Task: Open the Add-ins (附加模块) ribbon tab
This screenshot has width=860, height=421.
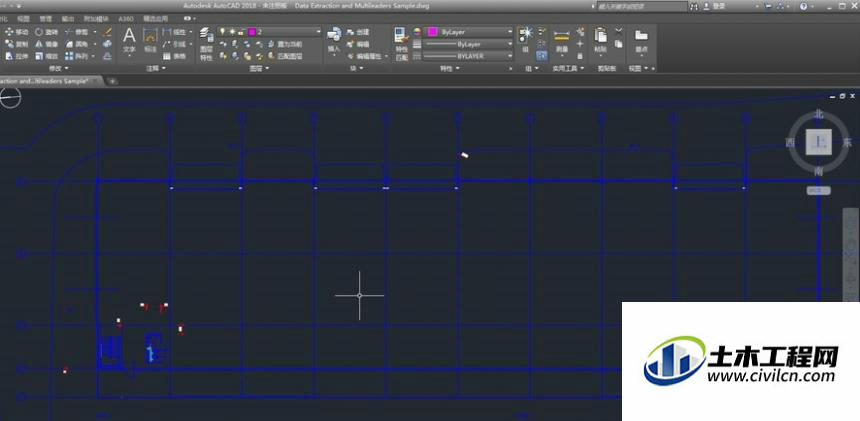Action: (x=97, y=19)
